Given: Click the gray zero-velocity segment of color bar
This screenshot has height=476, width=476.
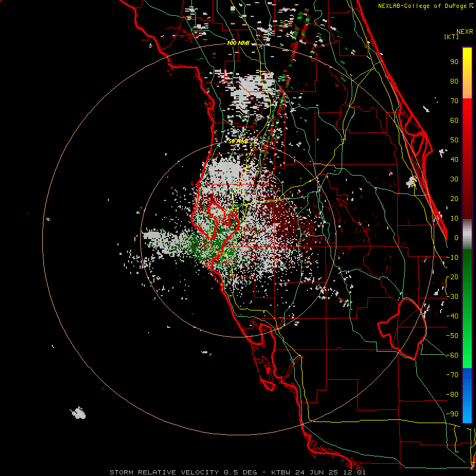Looking at the screenshot, I should (467, 235).
